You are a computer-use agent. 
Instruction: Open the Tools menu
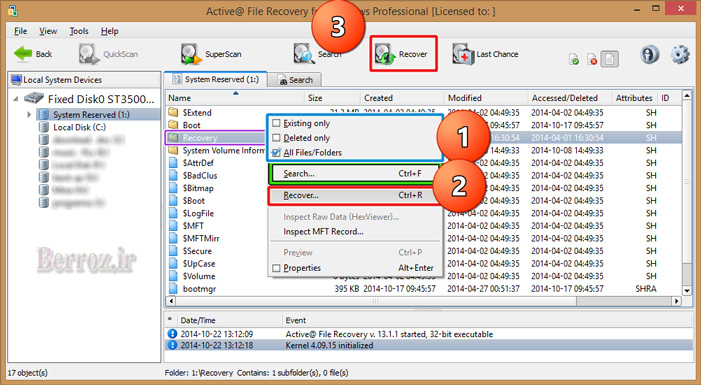tap(79, 31)
